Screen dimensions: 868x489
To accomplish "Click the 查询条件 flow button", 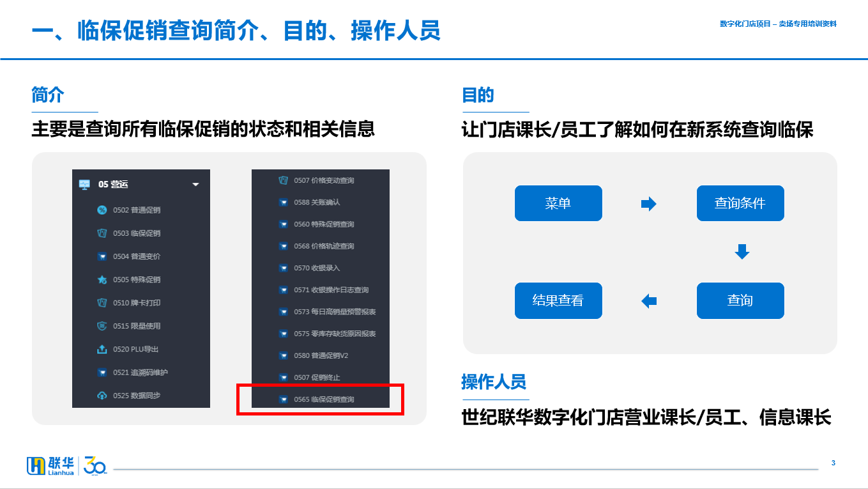I will (740, 203).
